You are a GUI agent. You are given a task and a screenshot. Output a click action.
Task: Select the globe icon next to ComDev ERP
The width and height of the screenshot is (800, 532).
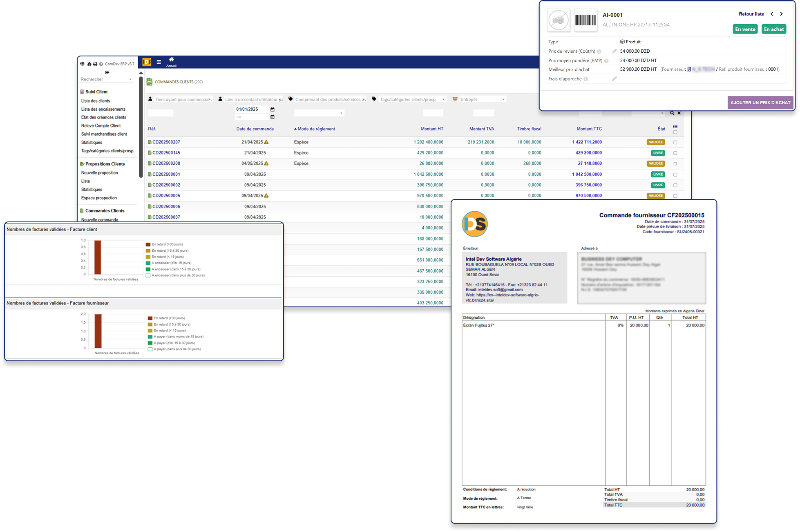tap(82, 64)
